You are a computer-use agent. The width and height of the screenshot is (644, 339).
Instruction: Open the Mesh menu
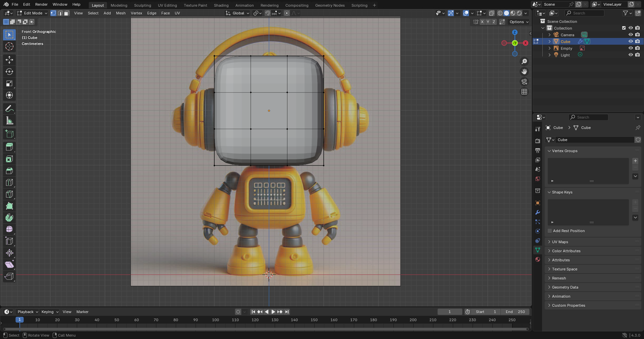[x=121, y=13]
